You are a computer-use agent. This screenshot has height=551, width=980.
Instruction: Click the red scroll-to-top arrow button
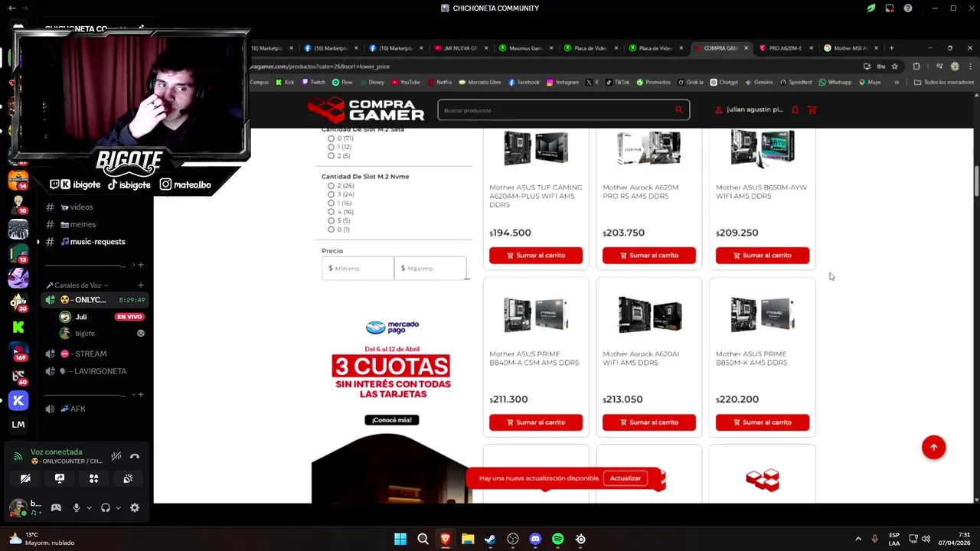tap(933, 448)
